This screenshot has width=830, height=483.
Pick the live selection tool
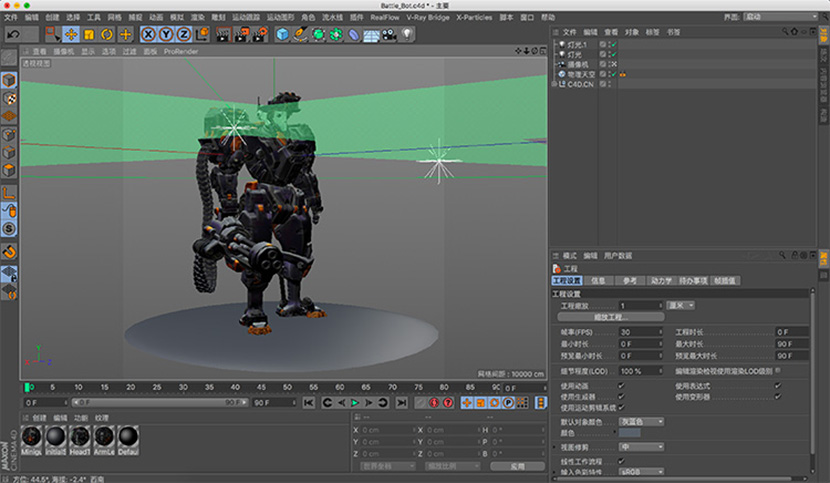click(x=52, y=34)
